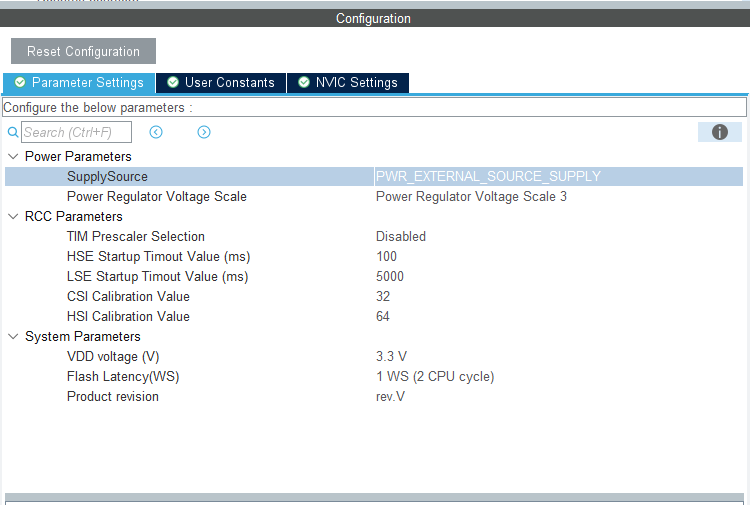Select the Flash Latency(WS) parameter row

tap(123, 377)
